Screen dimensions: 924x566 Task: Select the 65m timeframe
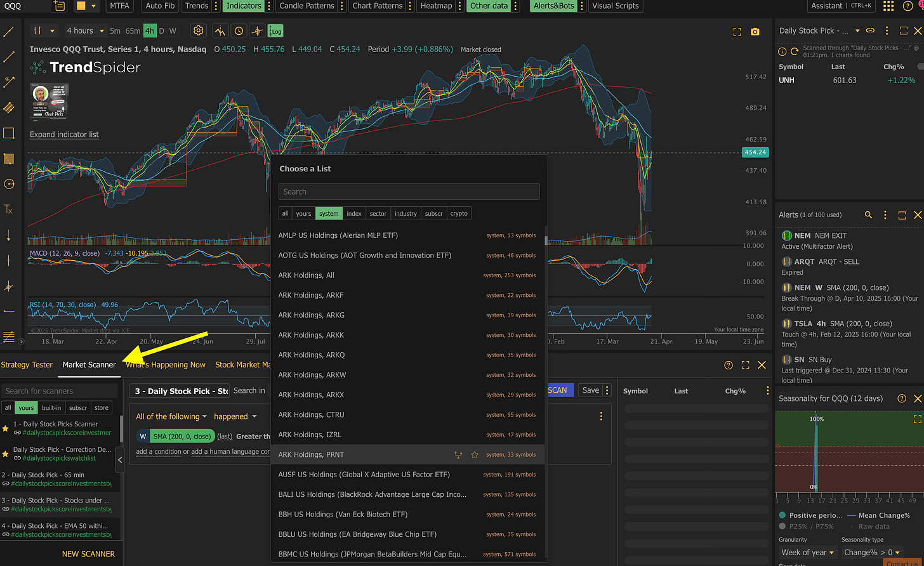133,30
